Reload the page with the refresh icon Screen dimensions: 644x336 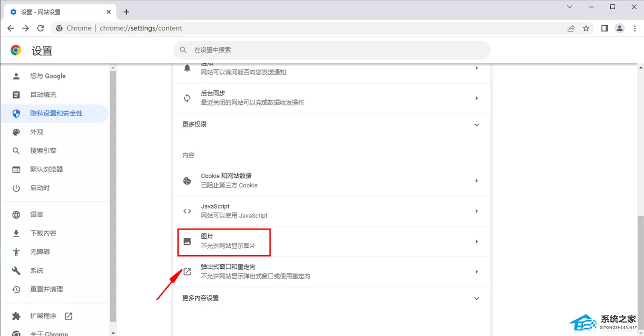click(x=41, y=28)
